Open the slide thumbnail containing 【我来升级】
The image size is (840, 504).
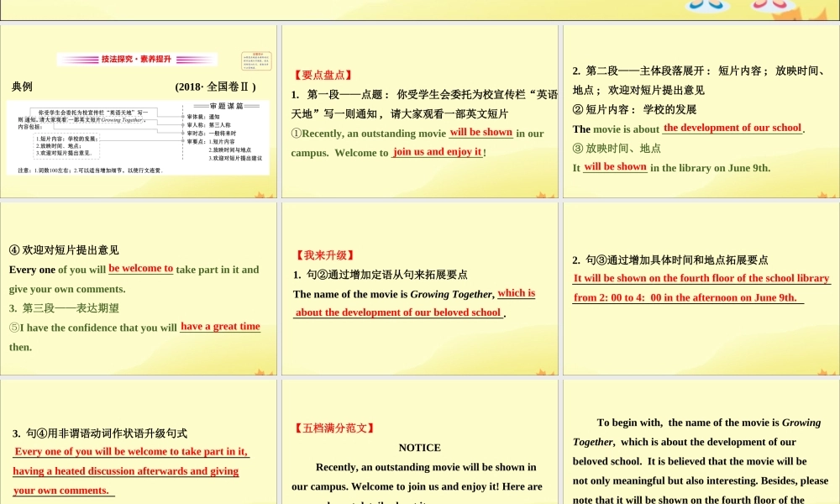tap(420, 289)
